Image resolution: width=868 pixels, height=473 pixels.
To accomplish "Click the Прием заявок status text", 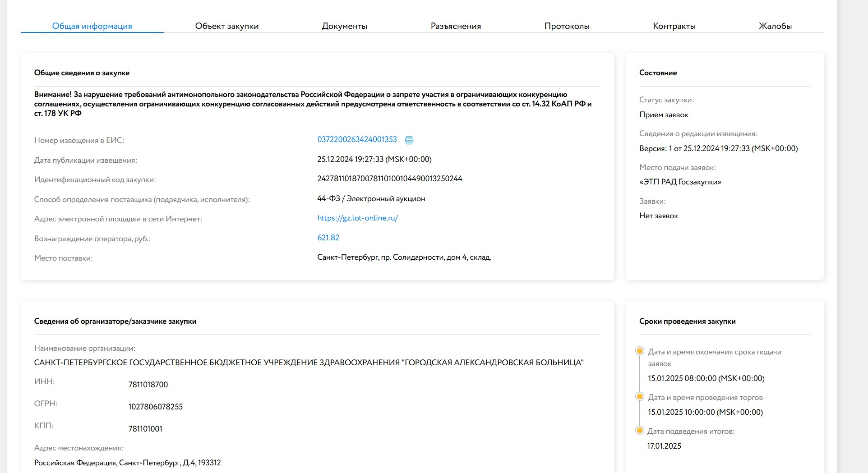I will [x=664, y=115].
